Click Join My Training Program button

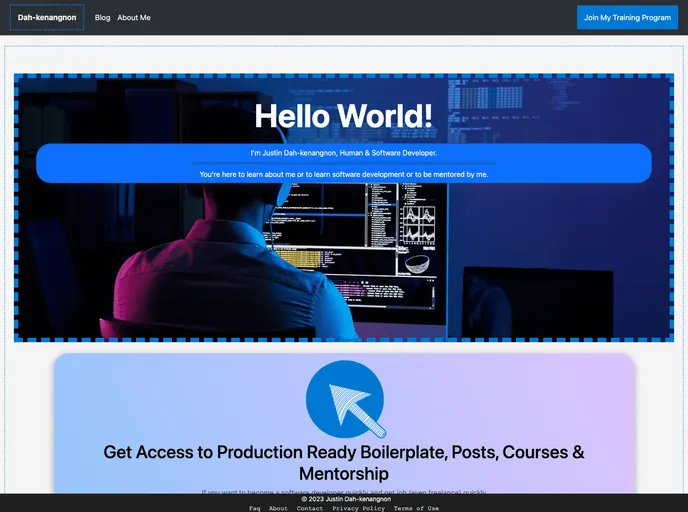pyautogui.click(x=627, y=18)
